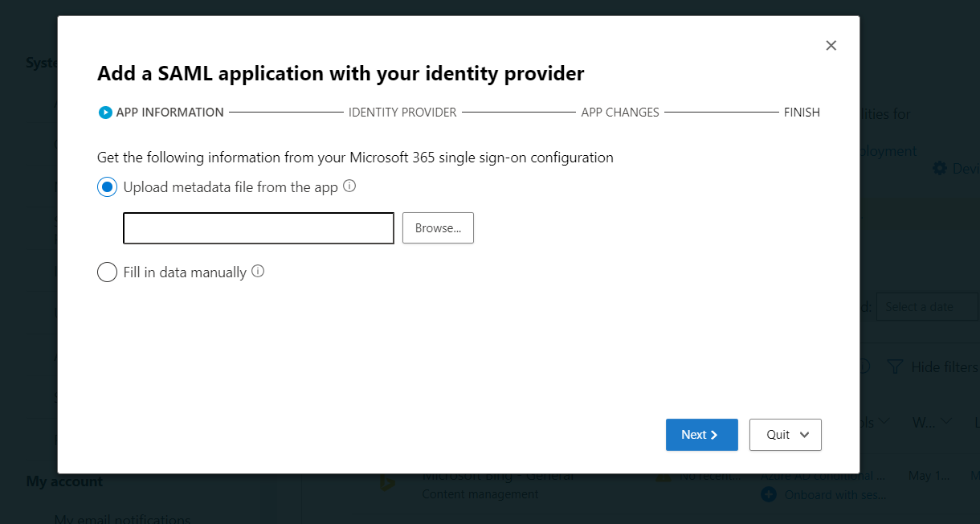Click the dialog title heading text
The height and width of the screenshot is (524, 980).
click(341, 74)
